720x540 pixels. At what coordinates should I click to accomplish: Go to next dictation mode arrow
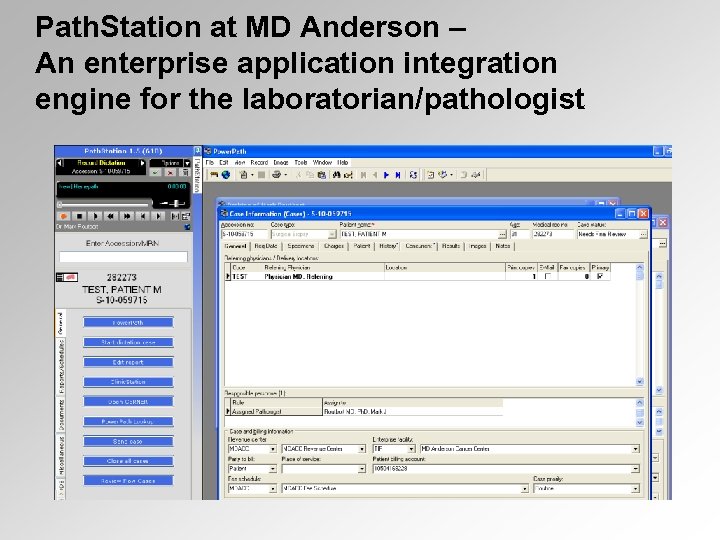click(143, 163)
